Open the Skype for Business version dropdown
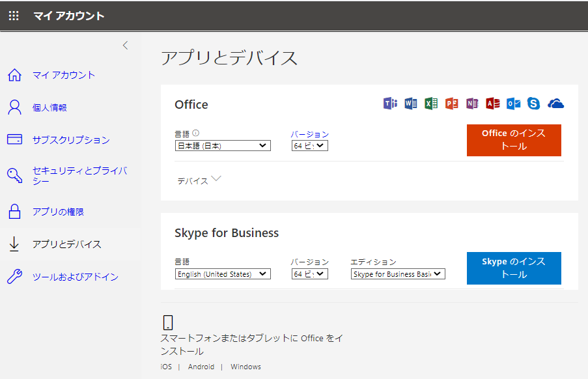This screenshot has height=379, width=588. [x=310, y=274]
